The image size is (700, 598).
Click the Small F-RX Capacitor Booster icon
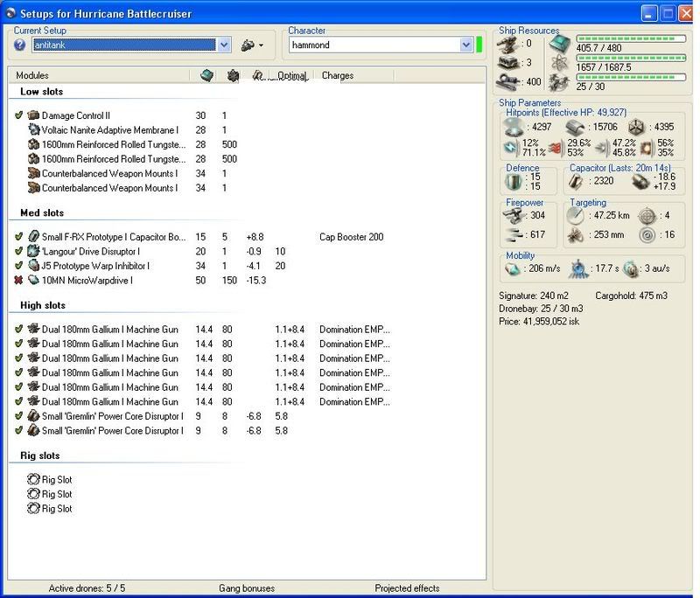[x=33, y=237]
